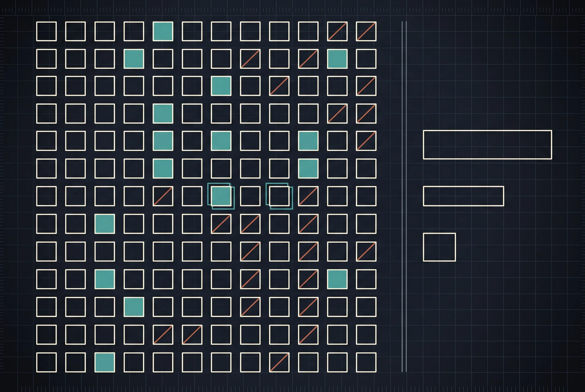Toggle the teal box with the offset teal outline
585x392 pixels.
[221, 196]
